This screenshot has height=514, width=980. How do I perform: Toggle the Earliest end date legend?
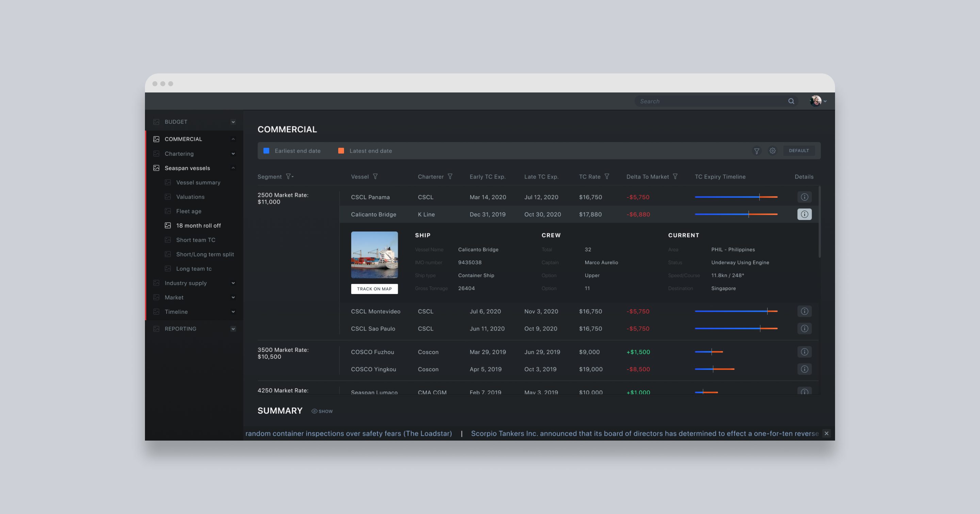tap(297, 151)
